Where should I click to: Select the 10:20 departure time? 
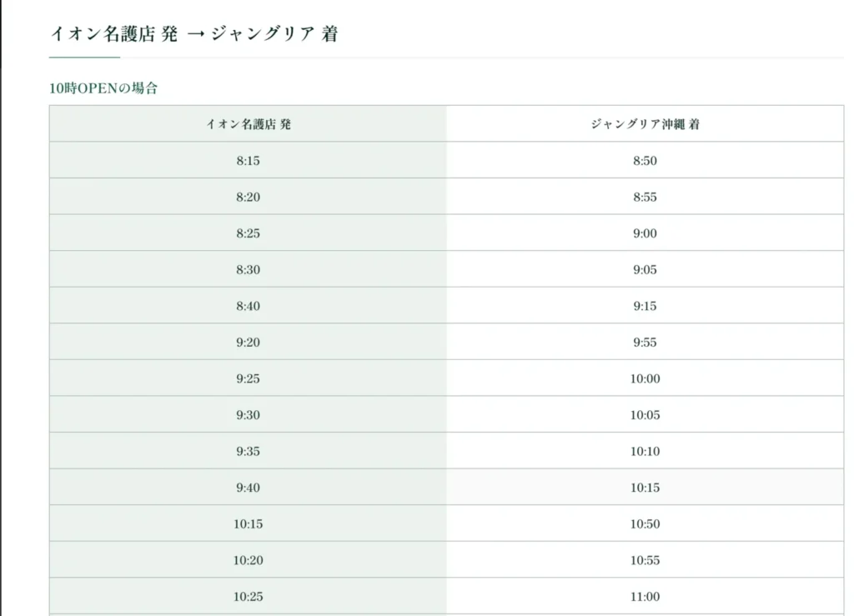tap(248, 560)
